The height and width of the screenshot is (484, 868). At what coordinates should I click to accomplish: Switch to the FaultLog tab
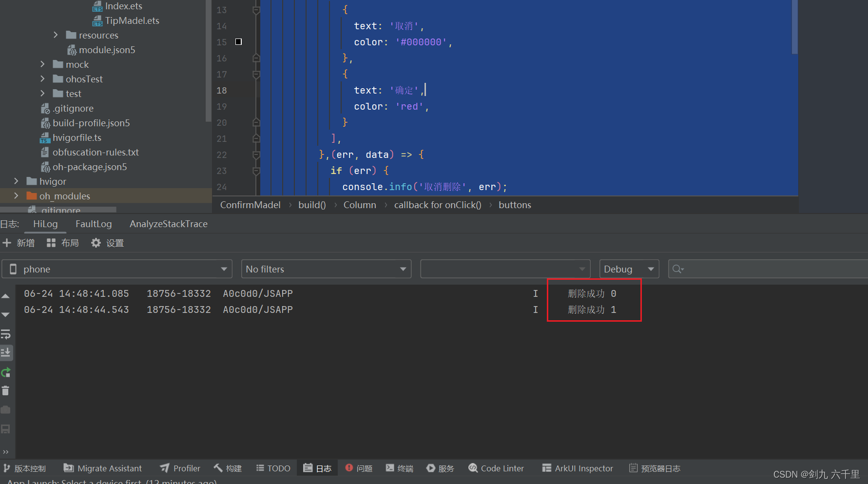point(94,224)
